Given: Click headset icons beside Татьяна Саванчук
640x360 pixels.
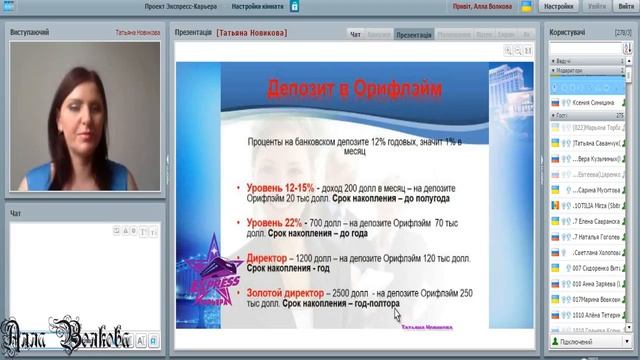Looking at the screenshot, I should point(565,143).
